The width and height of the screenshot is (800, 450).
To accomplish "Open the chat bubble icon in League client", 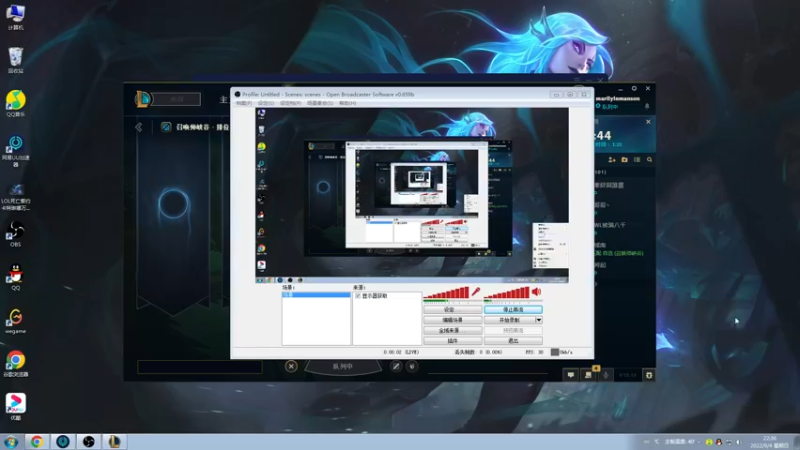I will [x=570, y=375].
